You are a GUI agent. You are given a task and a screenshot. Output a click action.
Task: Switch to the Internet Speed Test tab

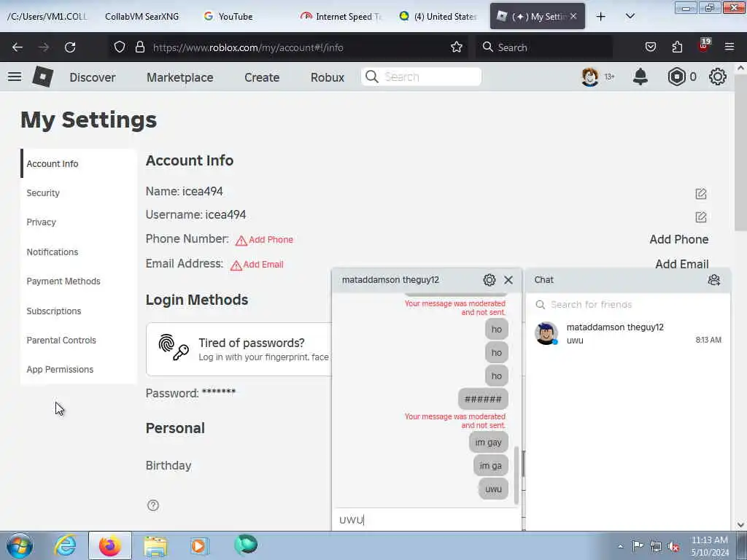341,16
